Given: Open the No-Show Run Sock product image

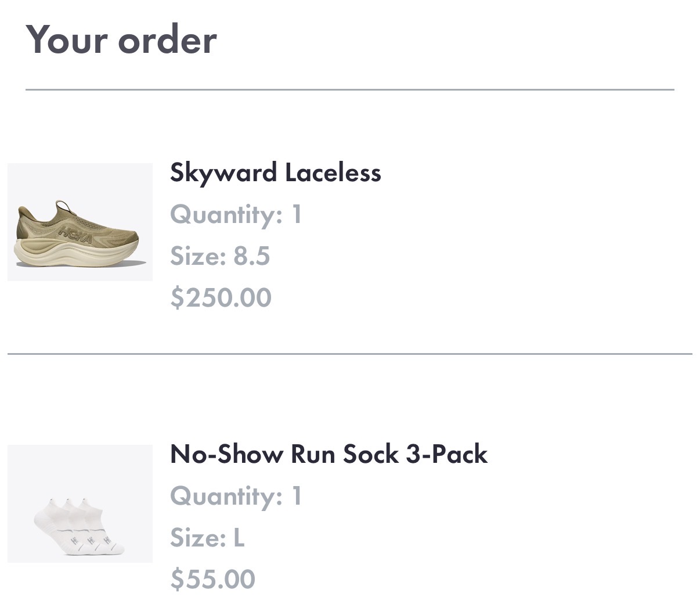Looking at the screenshot, I should coord(80,503).
